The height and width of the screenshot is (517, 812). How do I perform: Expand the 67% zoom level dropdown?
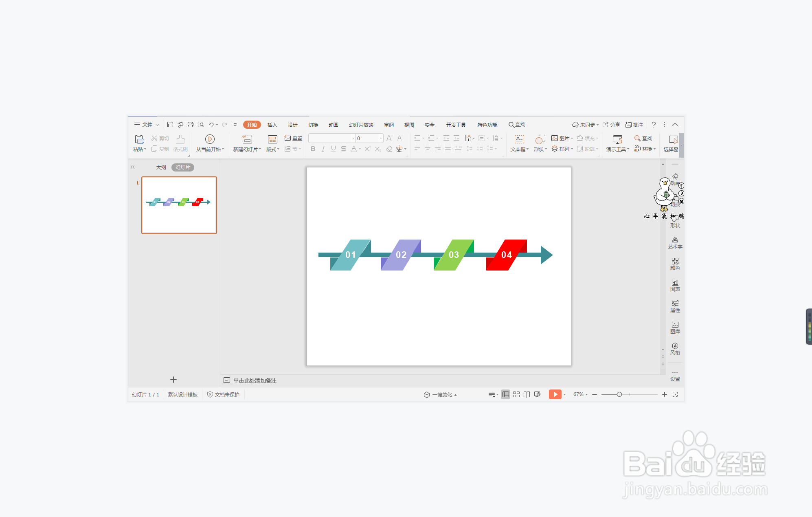pyautogui.click(x=586, y=394)
